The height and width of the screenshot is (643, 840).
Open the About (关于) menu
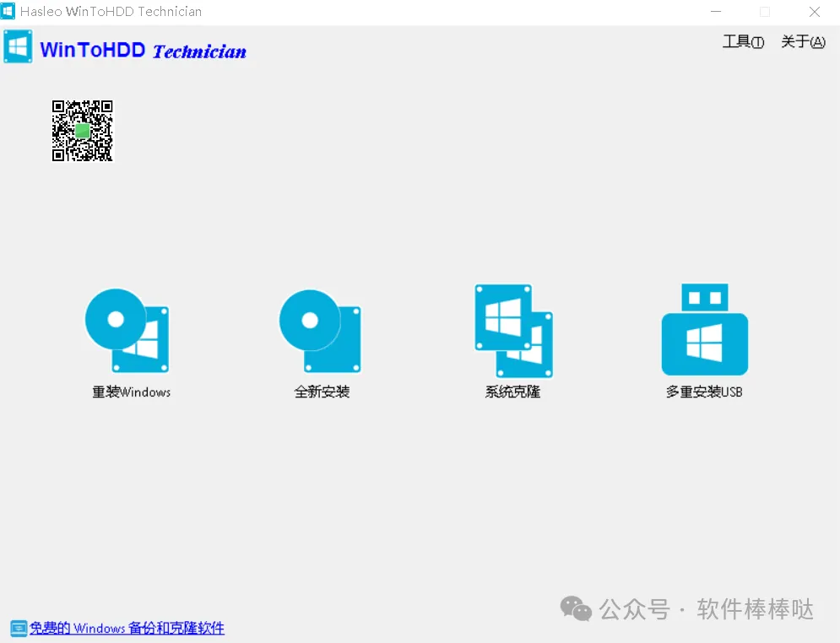coord(803,41)
